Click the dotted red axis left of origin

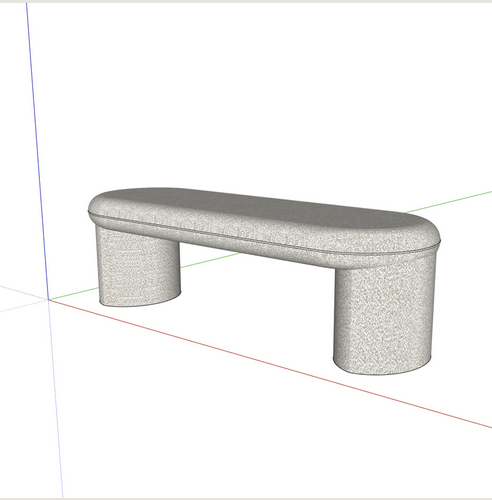tap(23, 292)
